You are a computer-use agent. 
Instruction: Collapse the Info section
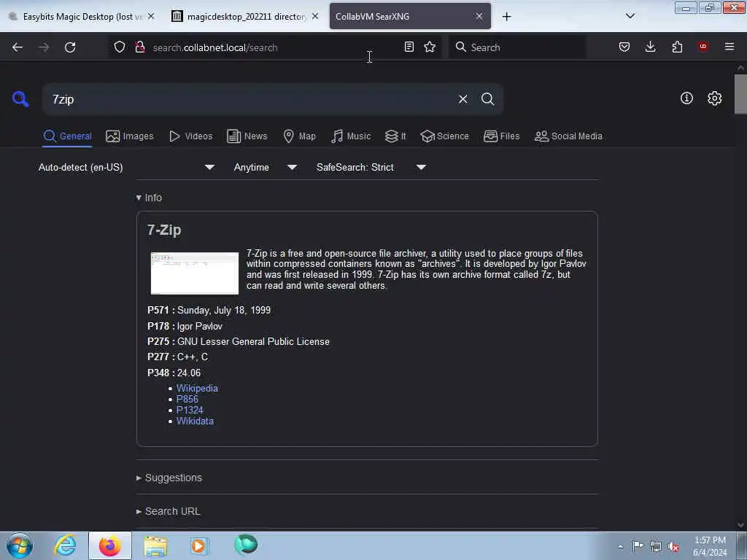(x=149, y=198)
